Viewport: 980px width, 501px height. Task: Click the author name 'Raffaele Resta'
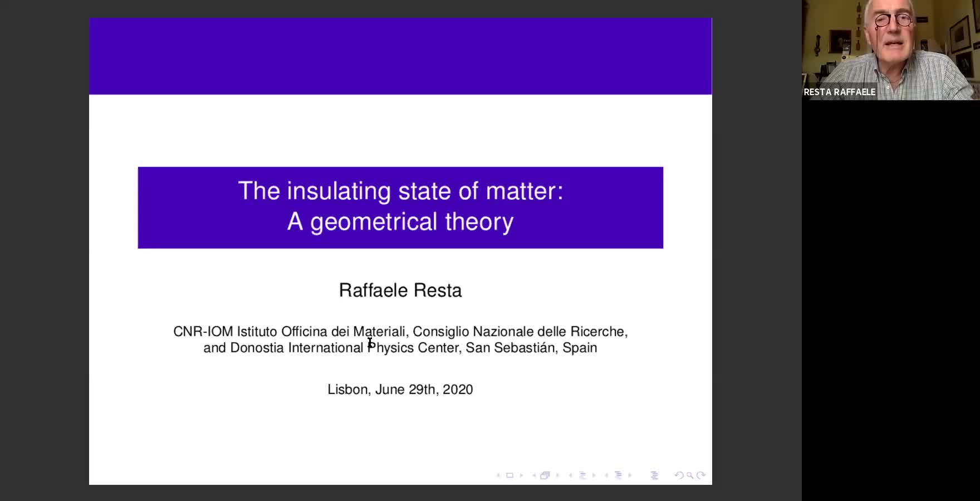pos(400,290)
